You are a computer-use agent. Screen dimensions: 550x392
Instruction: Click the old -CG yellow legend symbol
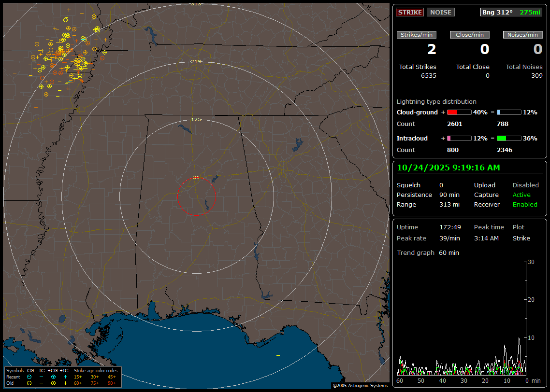[29, 383]
